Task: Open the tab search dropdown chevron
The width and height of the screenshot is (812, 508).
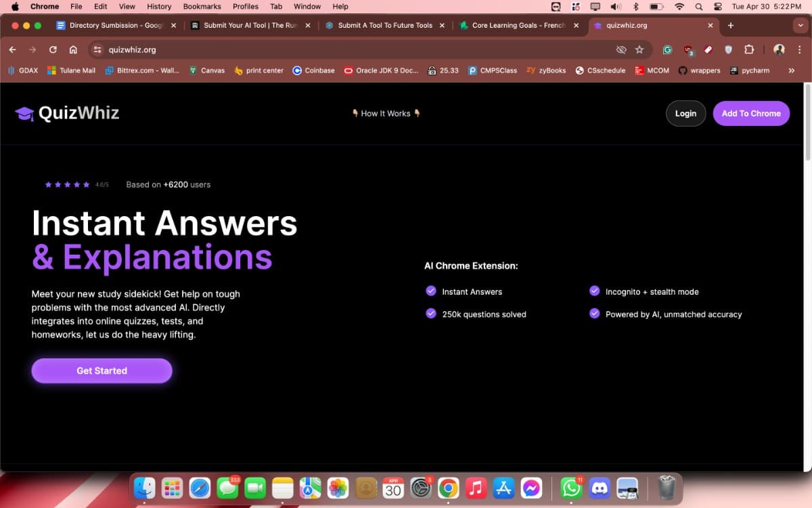Action: click(x=800, y=26)
